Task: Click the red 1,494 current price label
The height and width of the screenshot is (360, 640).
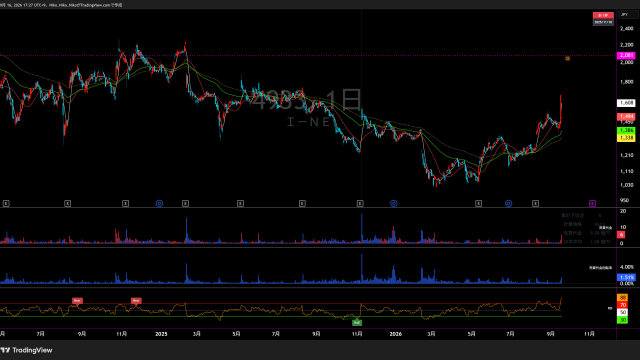Action: pyautogui.click(x=626, y=117)
